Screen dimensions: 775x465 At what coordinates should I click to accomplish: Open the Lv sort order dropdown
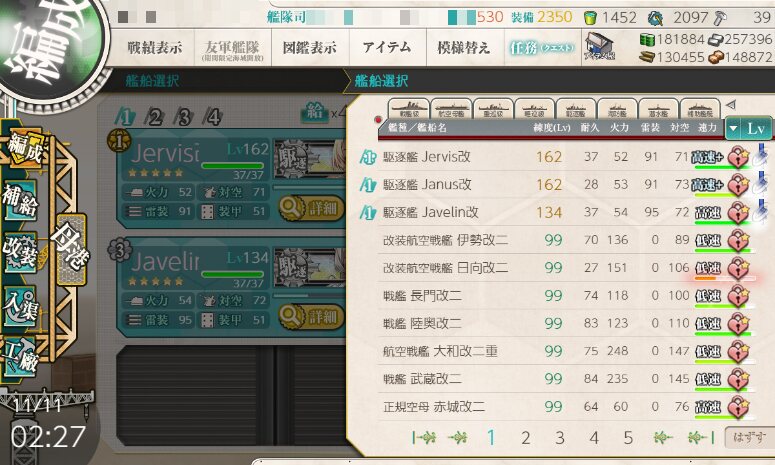[748, 128]
